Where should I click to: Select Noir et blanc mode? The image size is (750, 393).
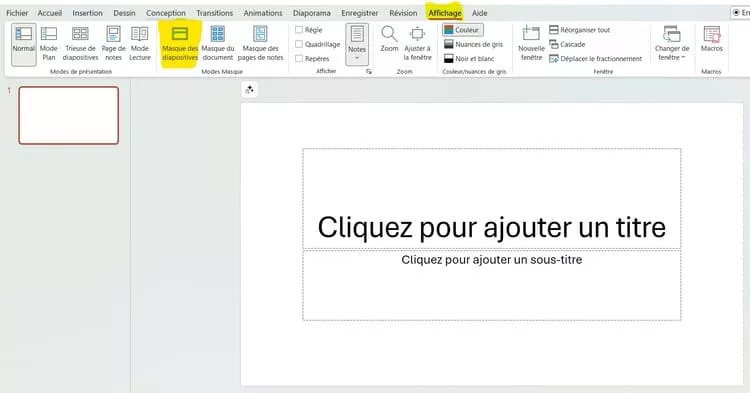[469, 58]
